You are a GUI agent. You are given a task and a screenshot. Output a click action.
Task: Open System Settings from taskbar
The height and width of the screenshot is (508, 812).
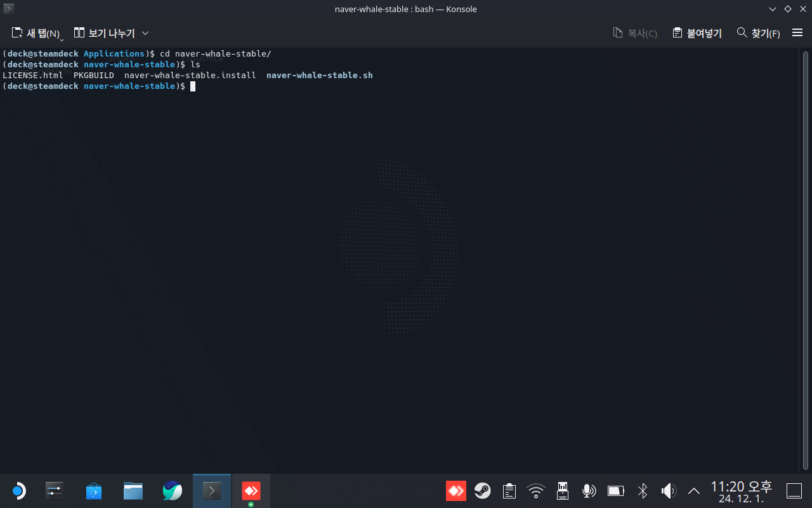pos(55,491)
